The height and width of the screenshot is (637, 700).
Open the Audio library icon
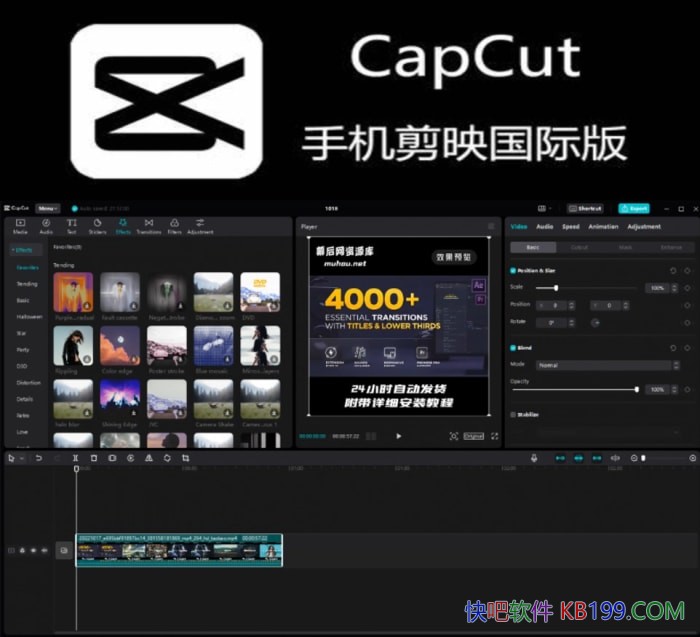tap(46, 225)
